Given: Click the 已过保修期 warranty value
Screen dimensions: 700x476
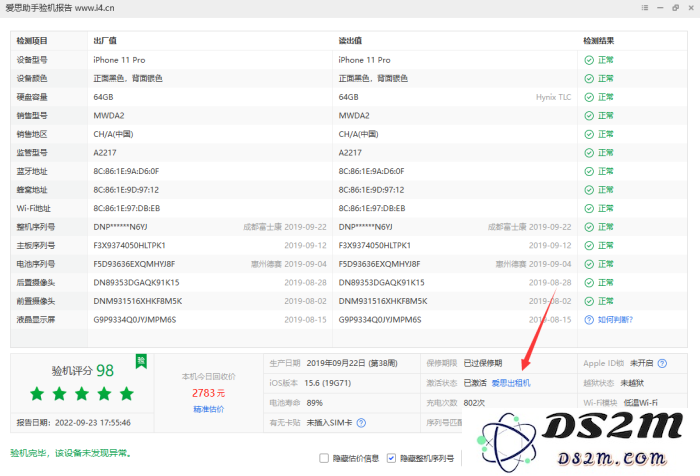Looking at the screenshot, I should 483,363.
